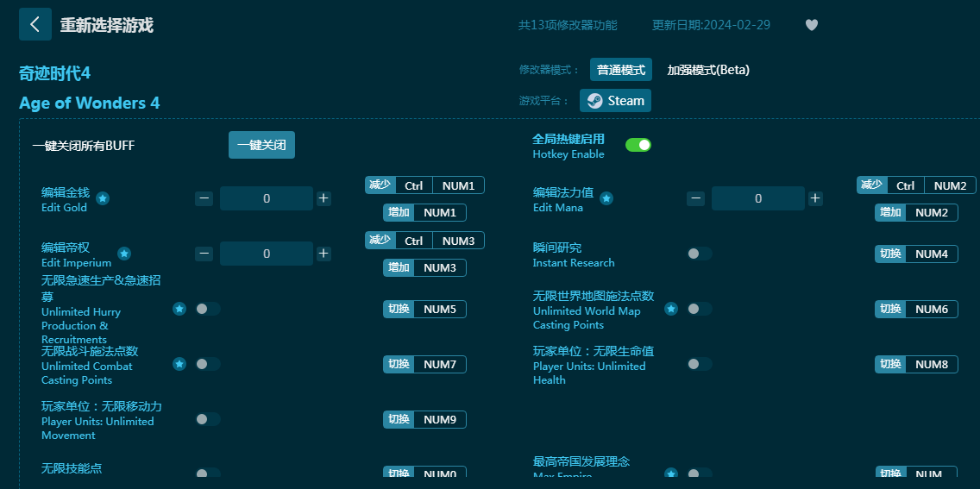Increase Edit Imperium with plus button
The height and width of the screenshot is (489, 980).
click(324, 254)
